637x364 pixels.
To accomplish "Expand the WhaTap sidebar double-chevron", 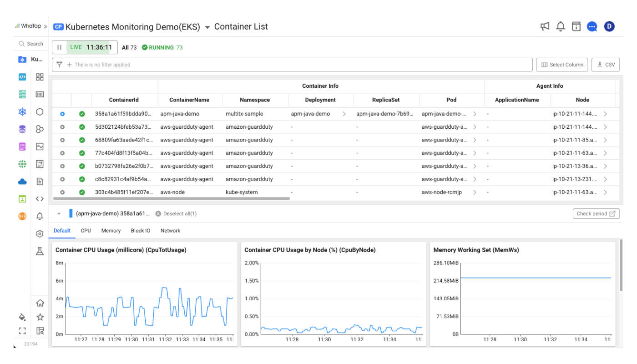I will coord(45,26).
